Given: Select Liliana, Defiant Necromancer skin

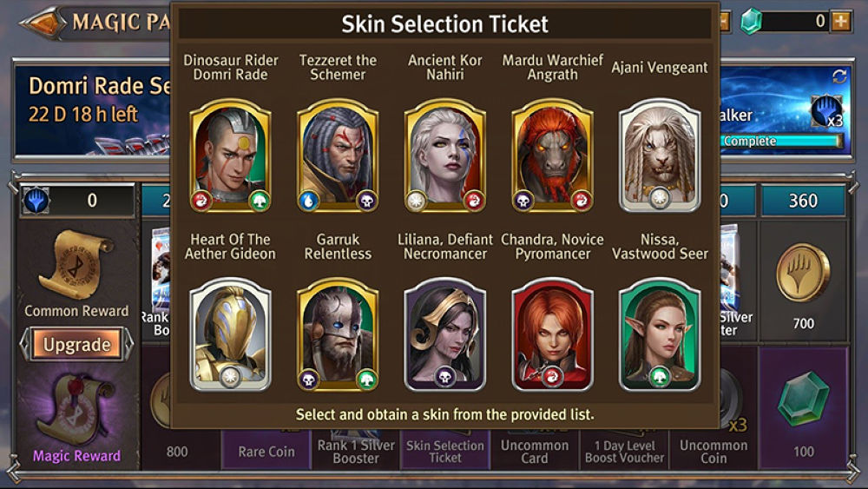Looking at the screenshot, I should coord(445,334).
